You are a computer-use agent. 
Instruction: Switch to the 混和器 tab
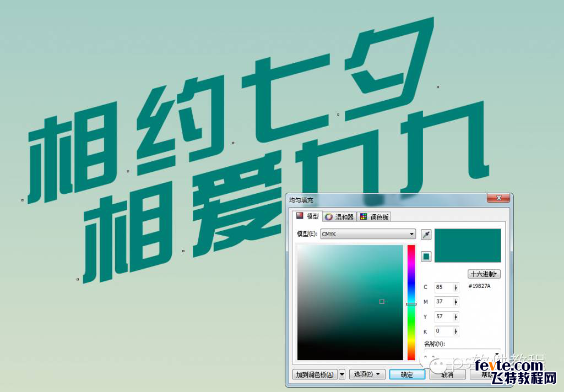[x=339, y=217]
